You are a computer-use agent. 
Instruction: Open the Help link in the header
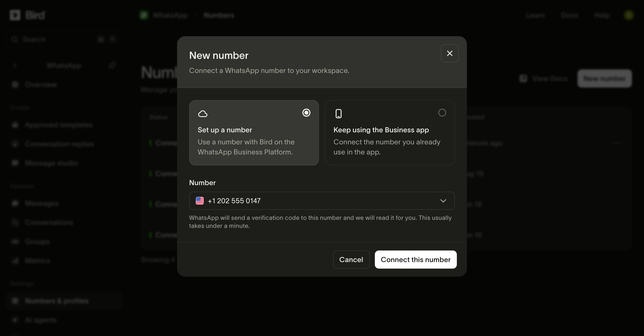602,15
